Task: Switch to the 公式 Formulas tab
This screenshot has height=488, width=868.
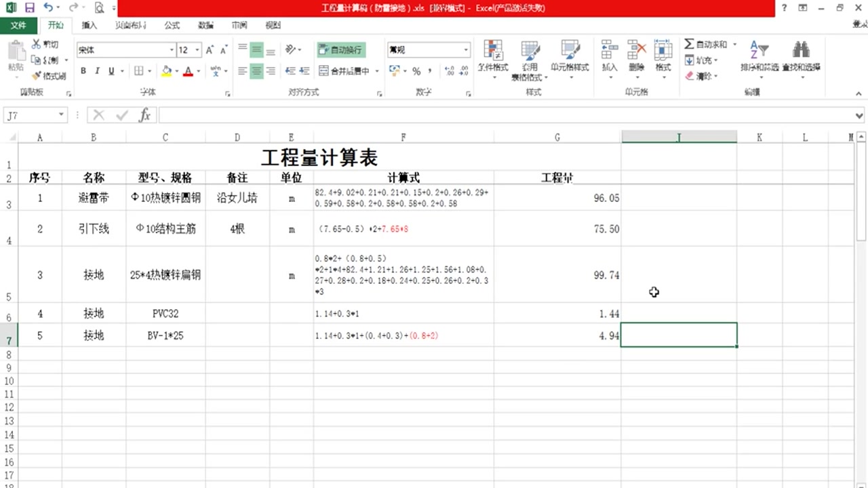Action: (172, 25)
